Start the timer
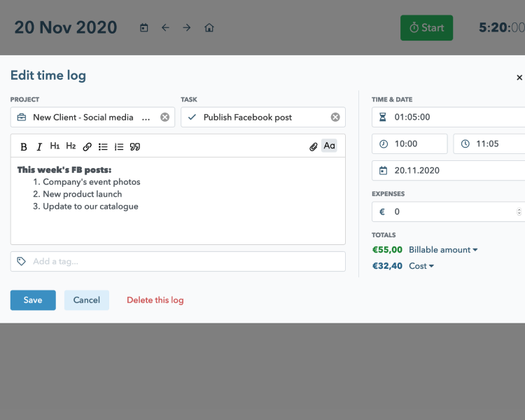Viewport: 525px width, 420px height. coord(426,28)
